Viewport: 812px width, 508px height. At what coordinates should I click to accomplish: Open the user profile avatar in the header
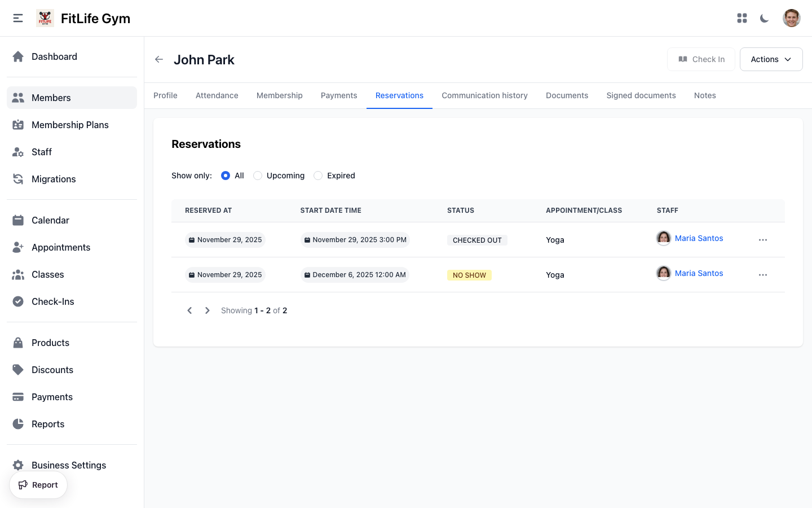(x=792, y=17)
